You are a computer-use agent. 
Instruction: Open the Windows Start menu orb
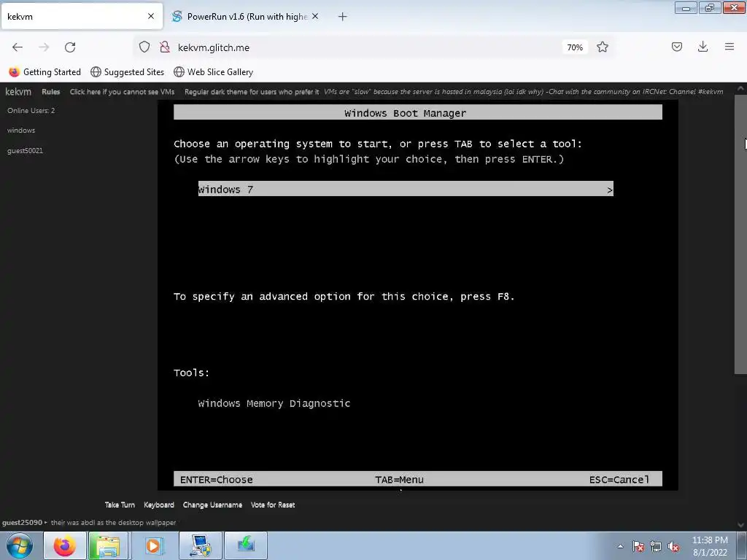[20, 545]
